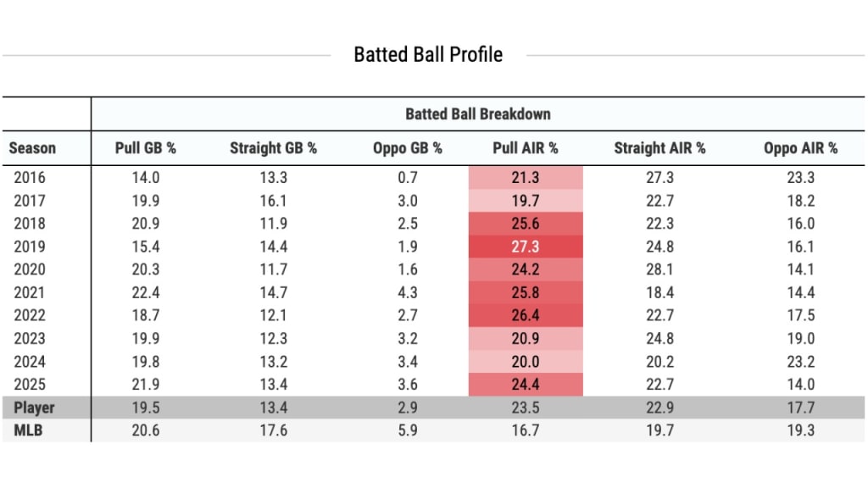Image resolution: width=868 pixels, height=488 pixels.
Task: Select the light pink 20.0 cell for 2024
Action: tap(526, 362)
